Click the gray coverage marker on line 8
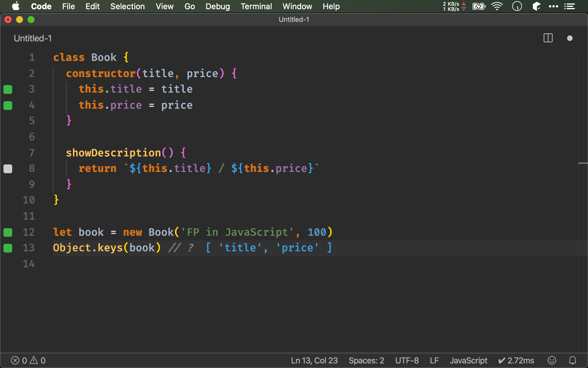The image size is (588, 368). click(x=8, y=169)
